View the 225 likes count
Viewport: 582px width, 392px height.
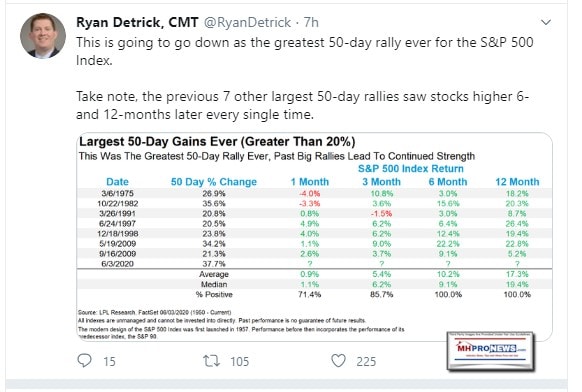click(366, 362)
